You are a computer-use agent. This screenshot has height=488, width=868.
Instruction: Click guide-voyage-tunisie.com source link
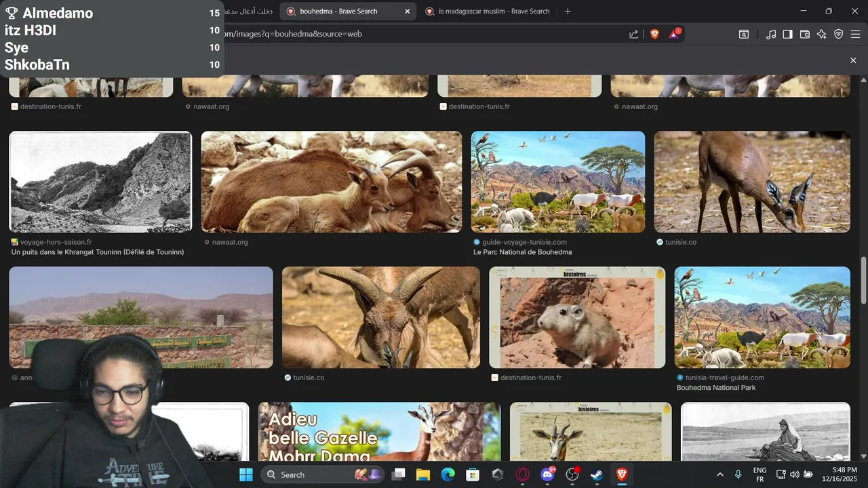pos(524,242)
